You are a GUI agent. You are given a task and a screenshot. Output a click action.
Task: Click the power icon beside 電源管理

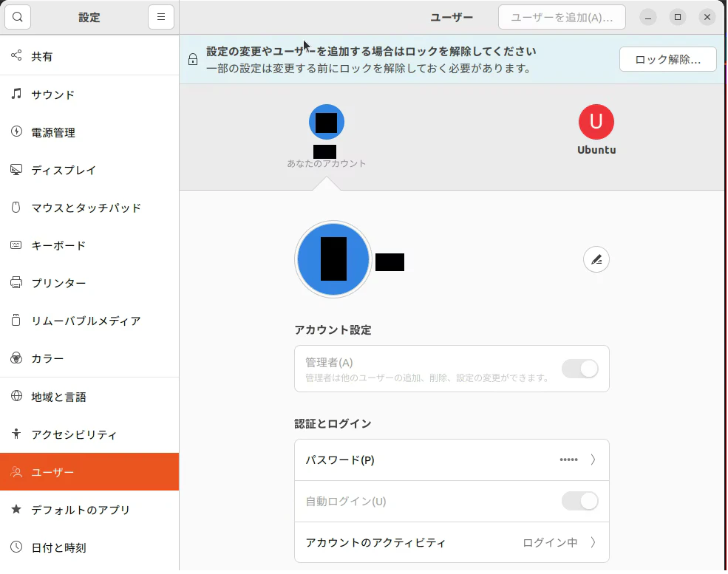click(x=16, y=131)
